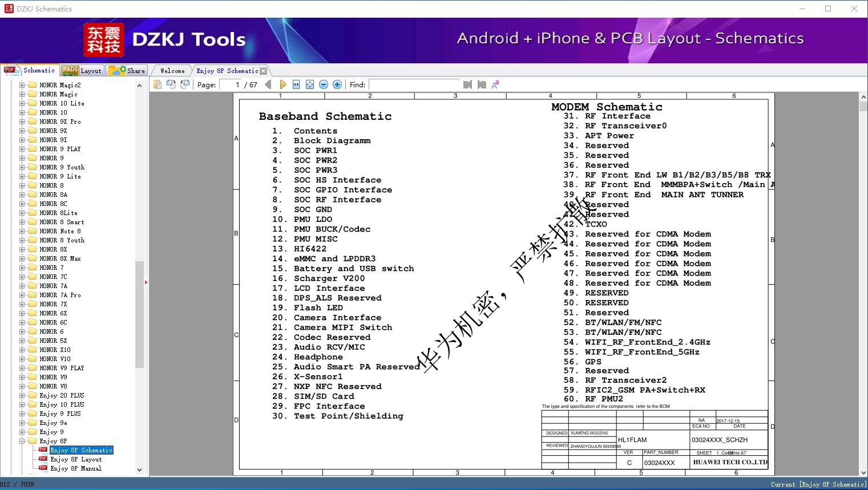Expand the Enjoy 10 PLUS folder
The image size is (868, 490).
click(x=22, y=404)
